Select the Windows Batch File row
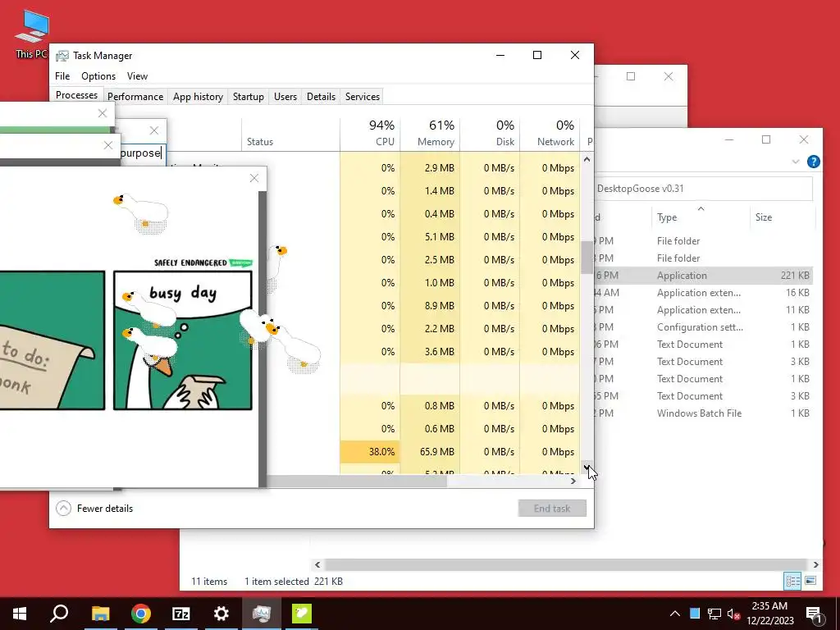This screenshot has height=630, width=840. 703,413
